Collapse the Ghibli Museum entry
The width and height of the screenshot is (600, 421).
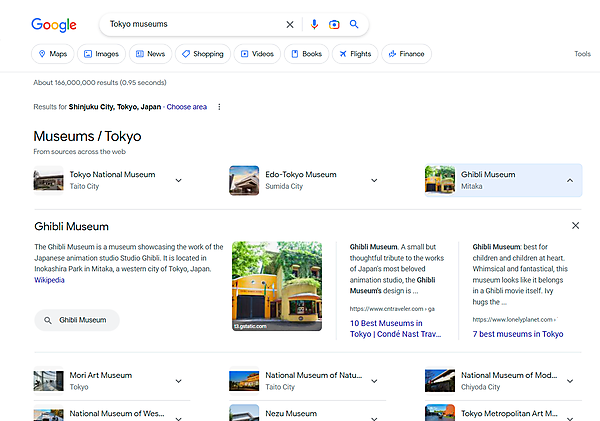(570, 180)
